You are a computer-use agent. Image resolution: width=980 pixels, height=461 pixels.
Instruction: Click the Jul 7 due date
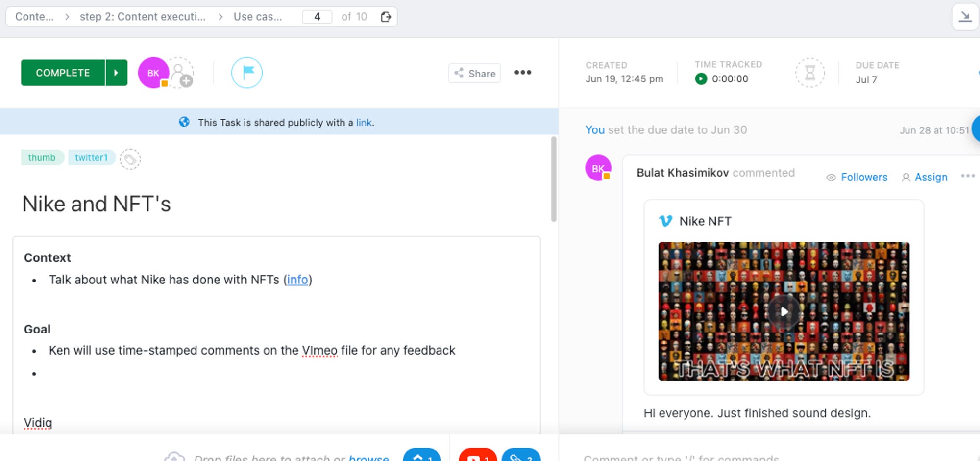click(866, 79)
